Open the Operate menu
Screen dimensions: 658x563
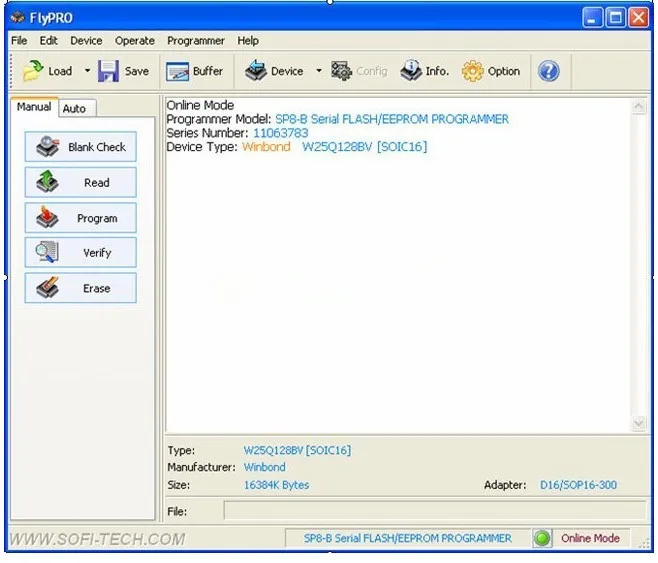135,41
